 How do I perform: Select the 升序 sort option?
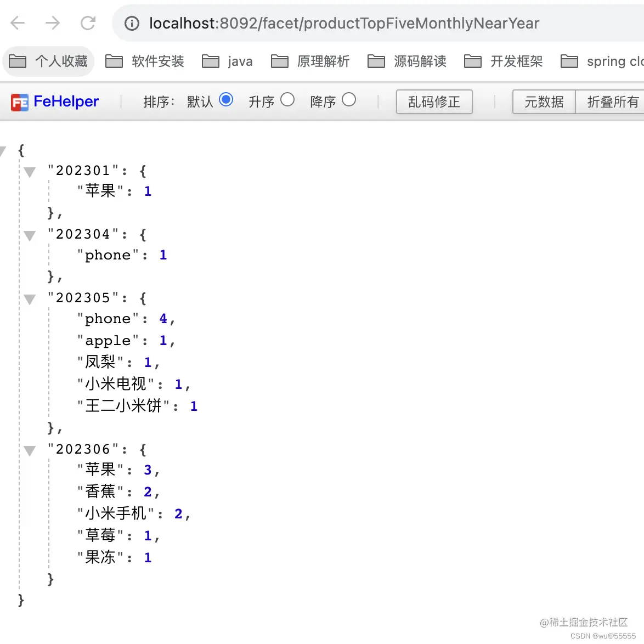(x=287, y=100)
